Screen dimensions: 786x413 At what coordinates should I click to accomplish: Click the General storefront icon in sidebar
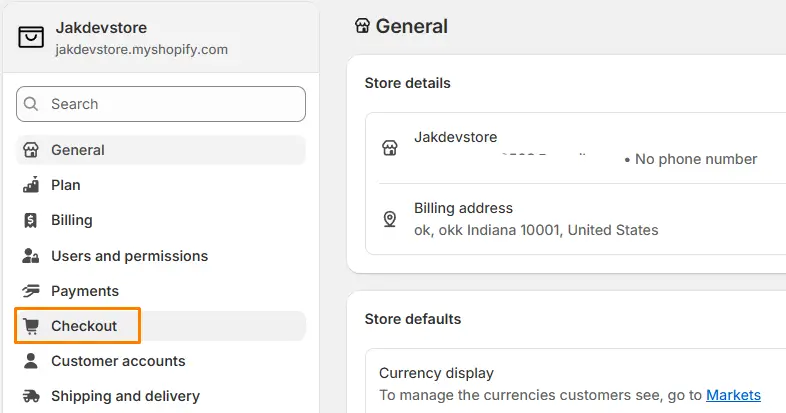point(31,150)
